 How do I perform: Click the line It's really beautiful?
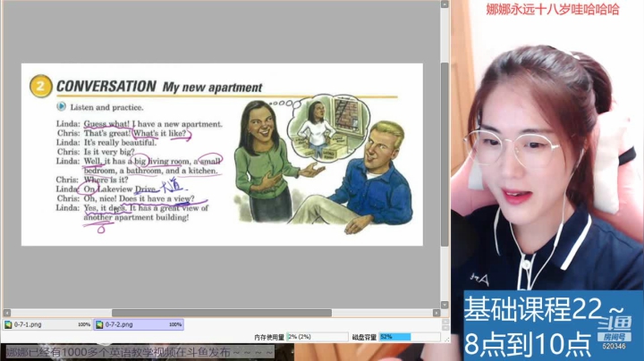(x=121, y=143)
